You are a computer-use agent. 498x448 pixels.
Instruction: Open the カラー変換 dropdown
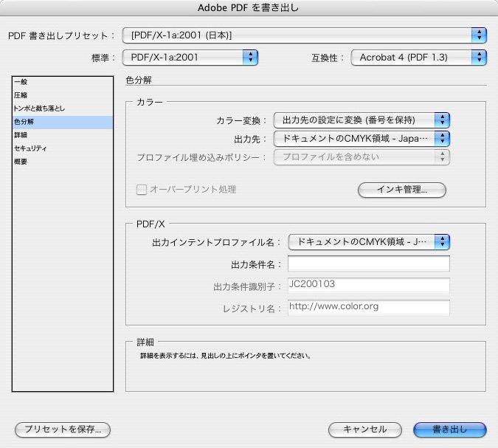pos(362,120)
